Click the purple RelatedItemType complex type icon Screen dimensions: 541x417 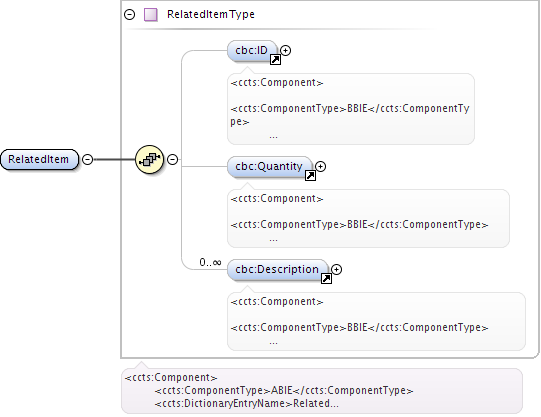(x=151, y=14)
